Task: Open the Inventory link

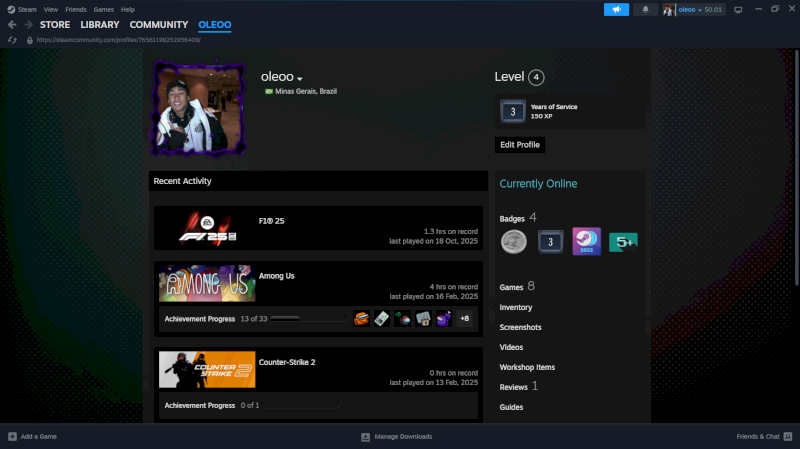Action: point(516,307)
